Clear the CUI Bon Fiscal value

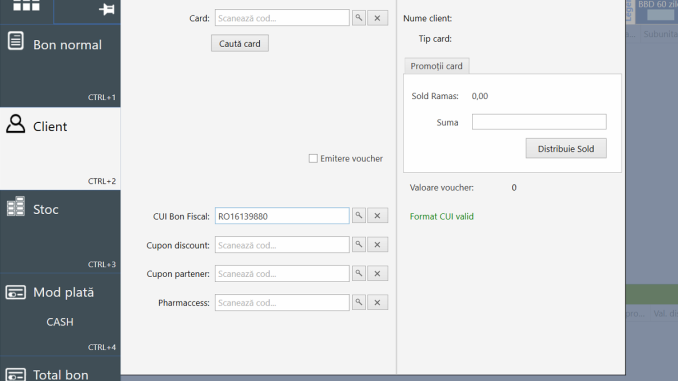tap(377, 215)
